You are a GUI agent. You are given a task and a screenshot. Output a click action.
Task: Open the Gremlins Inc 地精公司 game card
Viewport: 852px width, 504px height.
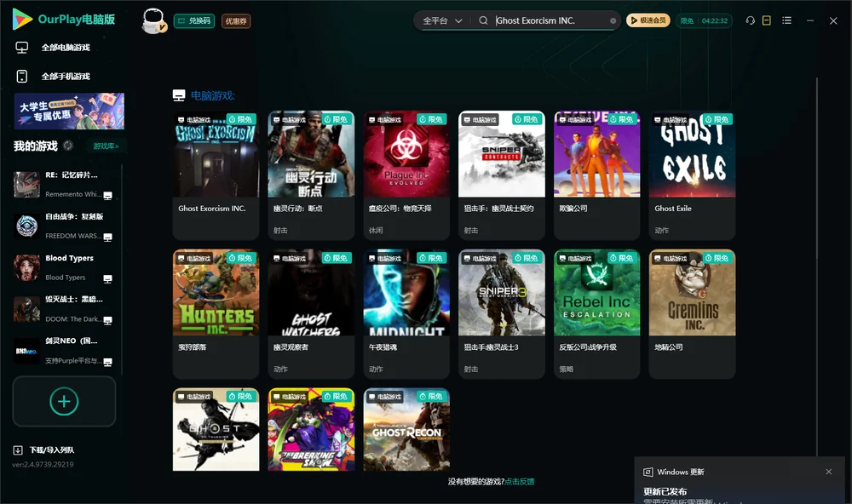click(x=692, y=313)
